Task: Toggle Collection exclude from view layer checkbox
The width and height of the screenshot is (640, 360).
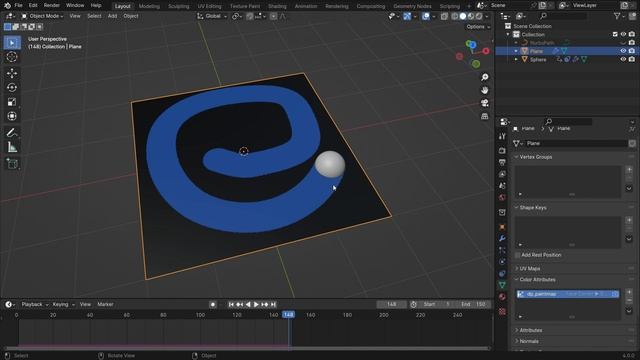Action: tap(615, 34)
